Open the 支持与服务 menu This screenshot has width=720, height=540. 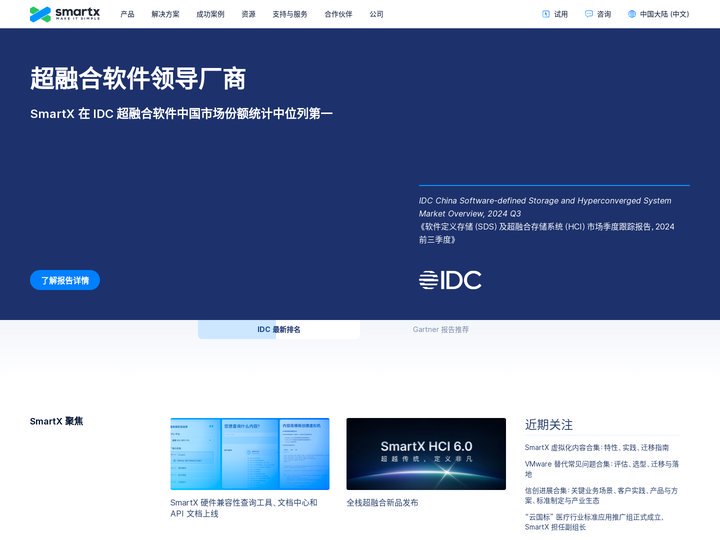point(290,14)
